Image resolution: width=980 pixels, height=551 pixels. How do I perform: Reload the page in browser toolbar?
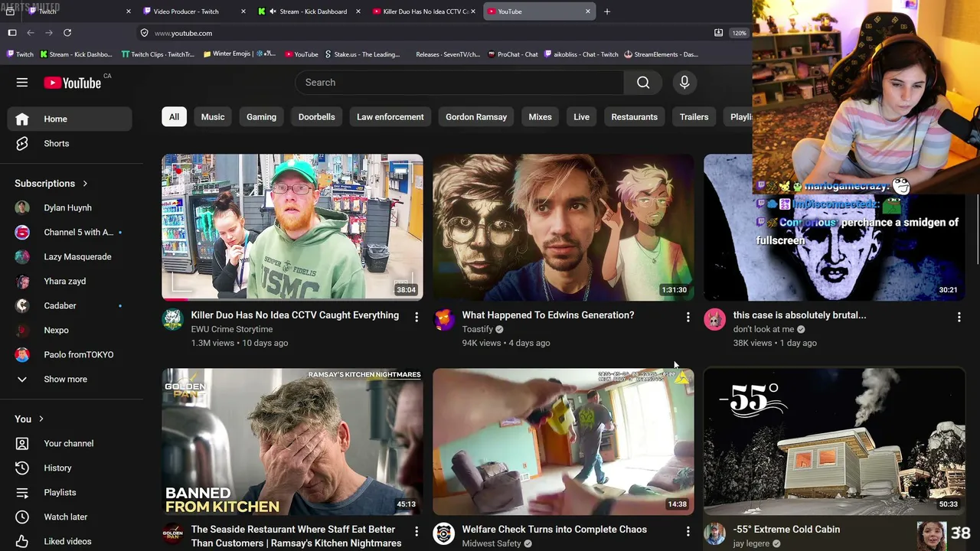pyautogui.click(x=67, y=33)
